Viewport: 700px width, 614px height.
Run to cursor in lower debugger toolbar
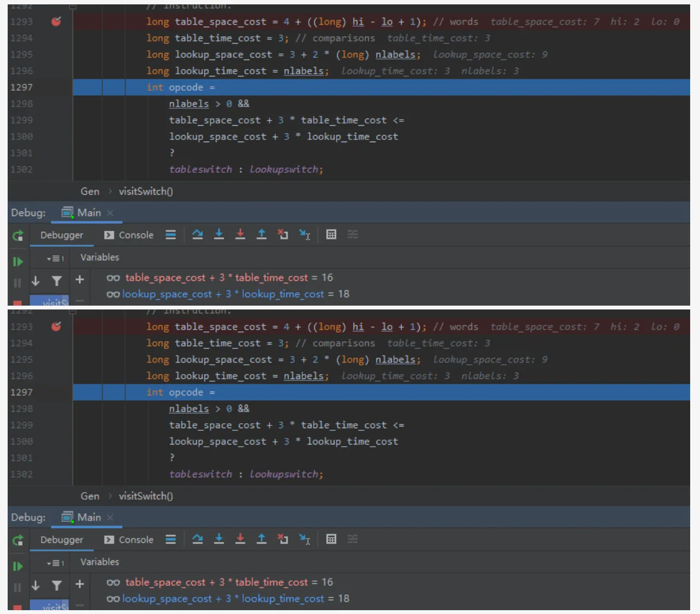point(305,539)
